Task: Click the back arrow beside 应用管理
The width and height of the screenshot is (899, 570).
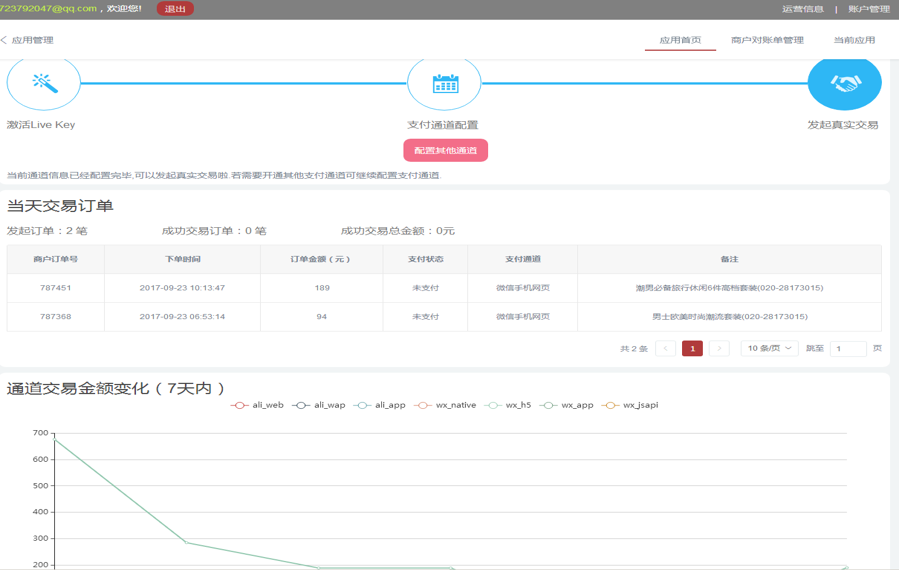Action: [x=5, y=40]
